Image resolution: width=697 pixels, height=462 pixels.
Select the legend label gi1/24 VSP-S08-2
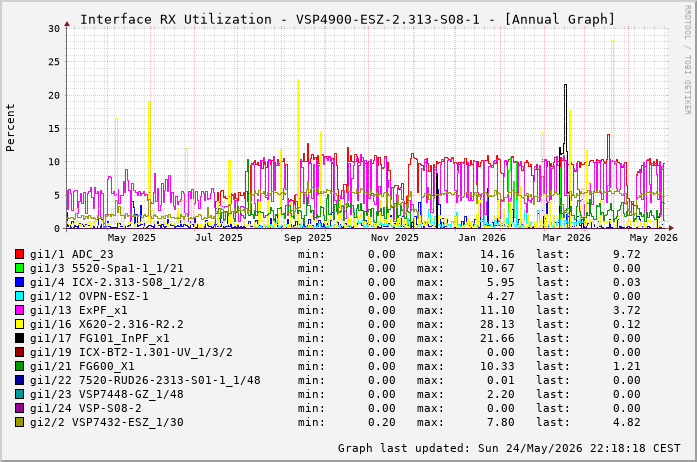[86, 408]
